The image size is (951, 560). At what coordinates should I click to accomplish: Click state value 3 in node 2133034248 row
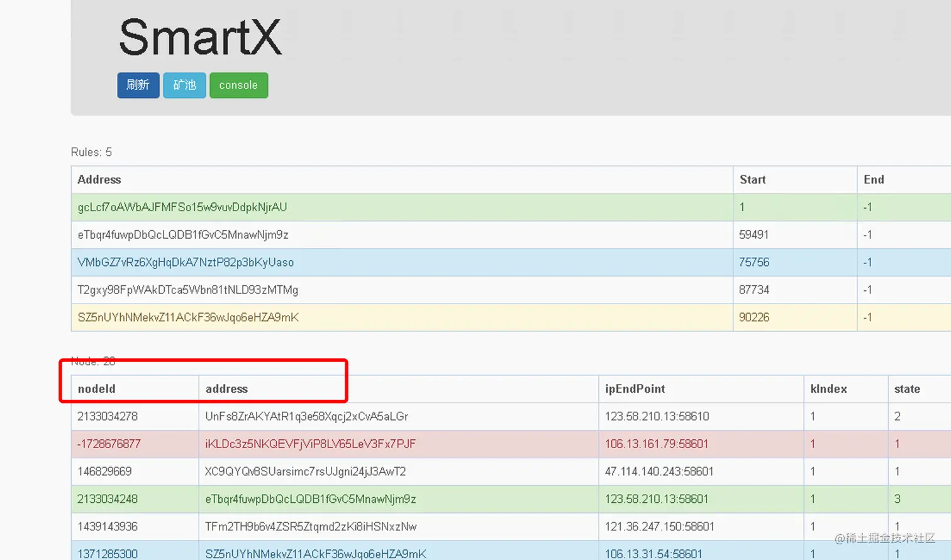point(898,500)
